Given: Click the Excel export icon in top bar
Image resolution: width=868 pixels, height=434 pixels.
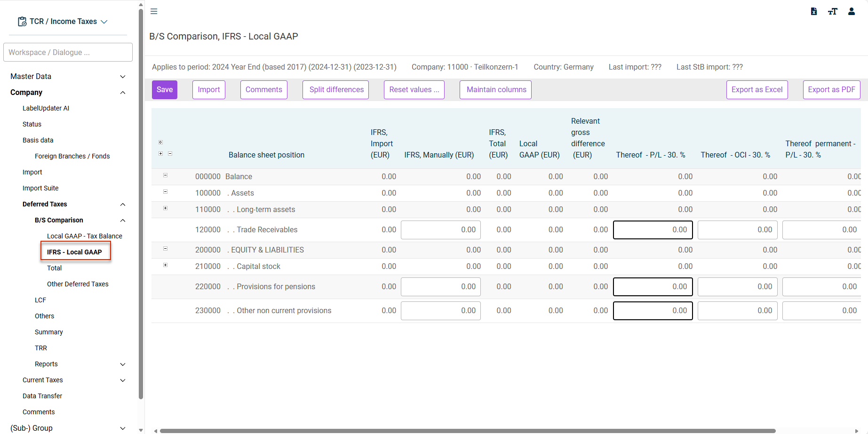Looking at the screenshot, I should pos(814,11).
